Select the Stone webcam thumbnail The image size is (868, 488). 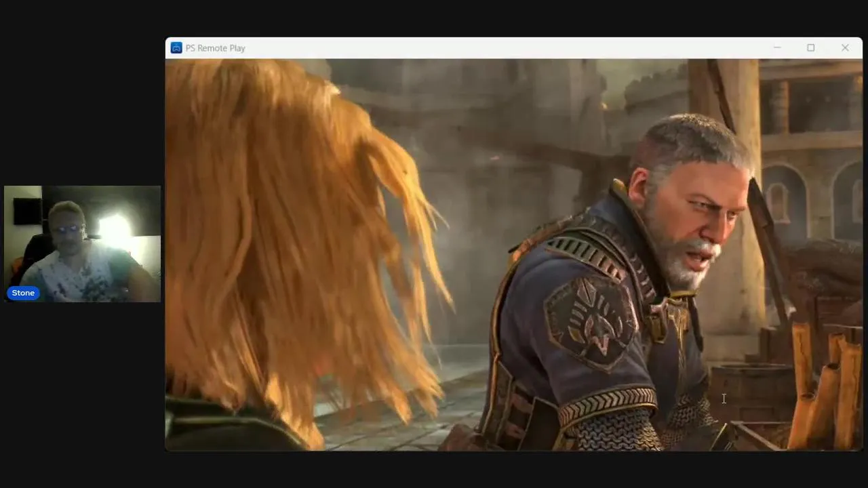click(82, 244)
